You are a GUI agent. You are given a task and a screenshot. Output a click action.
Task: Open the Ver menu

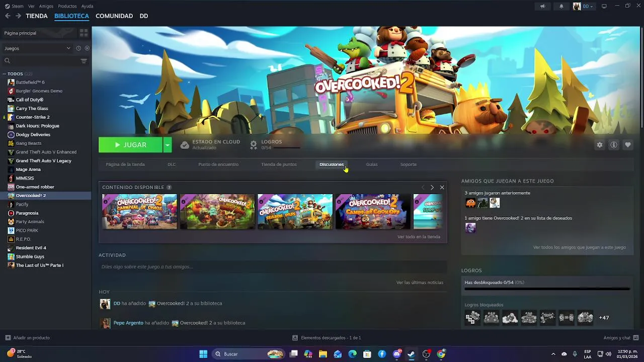click(31, 6)
